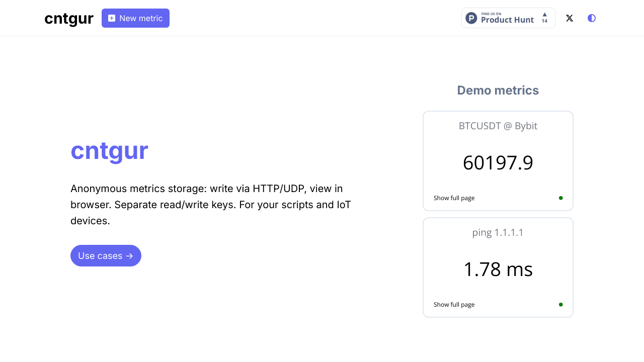Click the Use cases button
This screenshot has width=644, height=362.
pos(106,256)
